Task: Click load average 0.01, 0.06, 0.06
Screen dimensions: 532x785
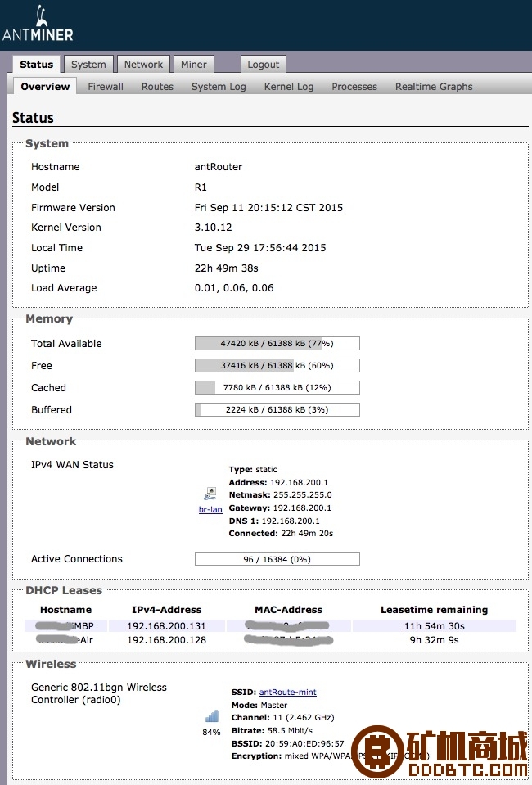Action: pyautogui.click(x=234, y=288)
